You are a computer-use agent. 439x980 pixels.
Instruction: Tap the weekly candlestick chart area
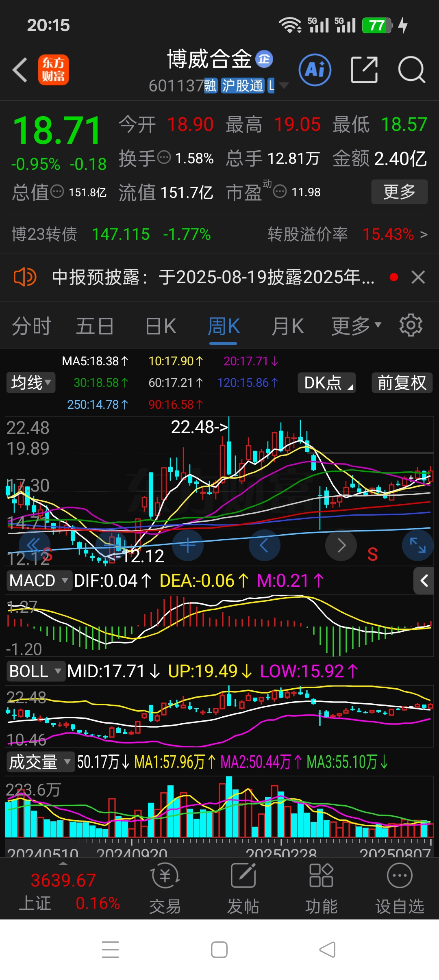click(219, 491)
